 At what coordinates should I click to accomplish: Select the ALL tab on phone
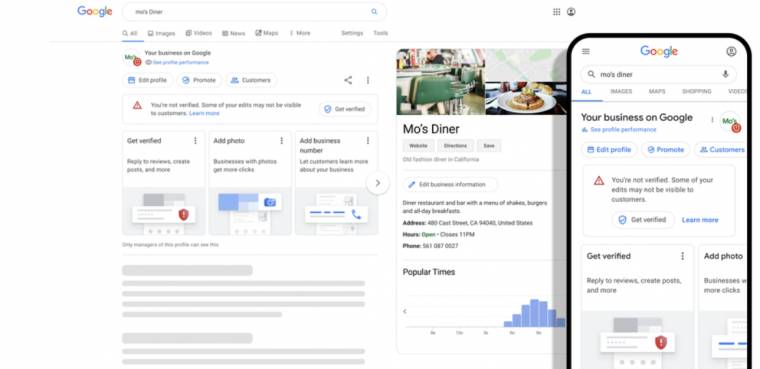click(x=586, y=91)
